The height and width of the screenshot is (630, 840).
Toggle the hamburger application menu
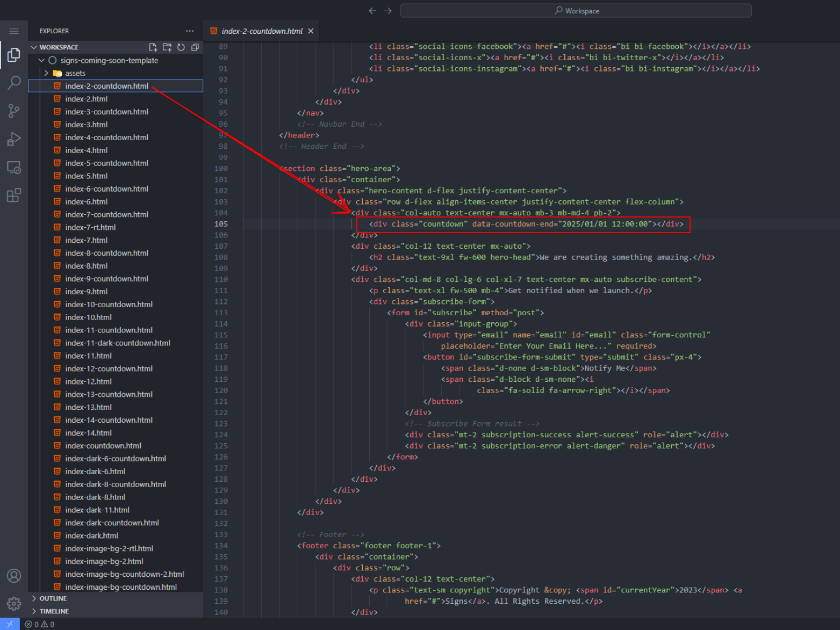[x=14, y=31]
